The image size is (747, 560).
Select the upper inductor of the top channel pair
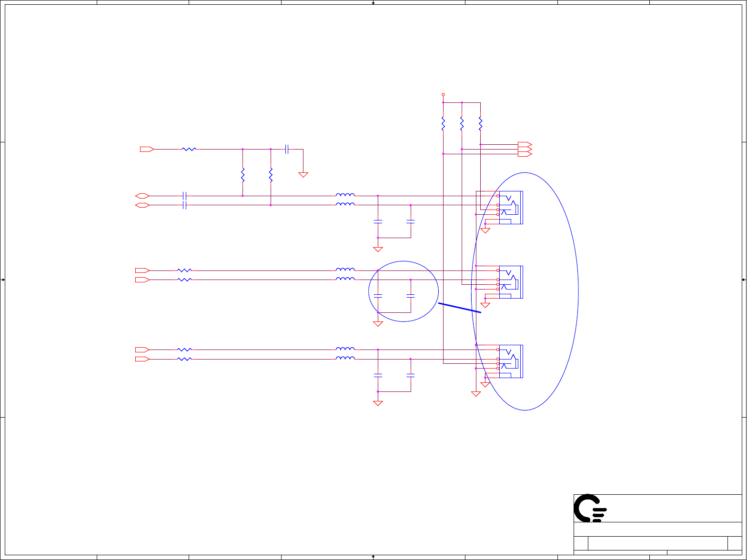click(345, 195)
